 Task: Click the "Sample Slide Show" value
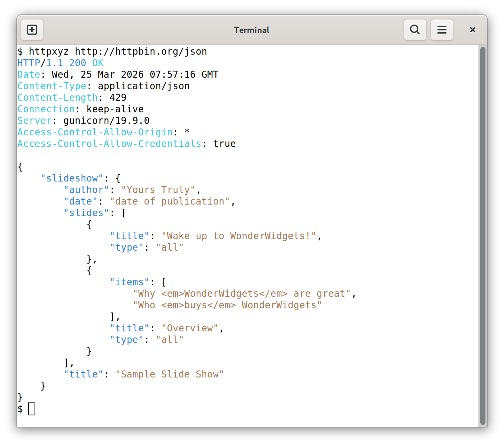pyautogui.click(x=170, y=374)
